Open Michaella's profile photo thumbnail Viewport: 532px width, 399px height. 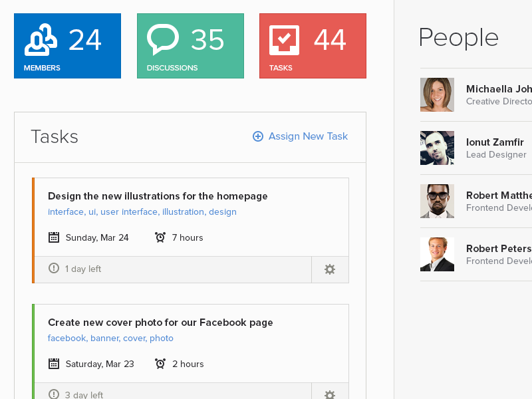(x=437, y=94)
